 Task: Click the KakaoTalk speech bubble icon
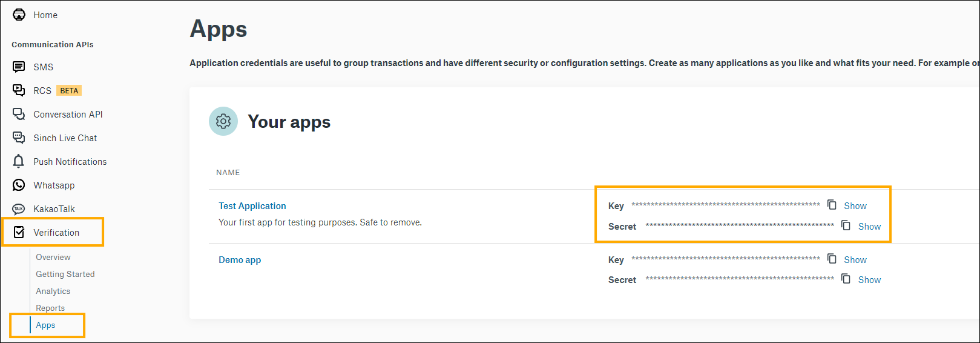[x=19, y=209]
